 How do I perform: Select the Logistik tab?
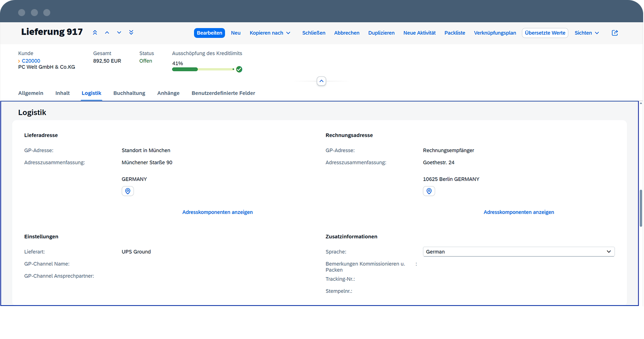pyautogui.click(x=91, y=93)
